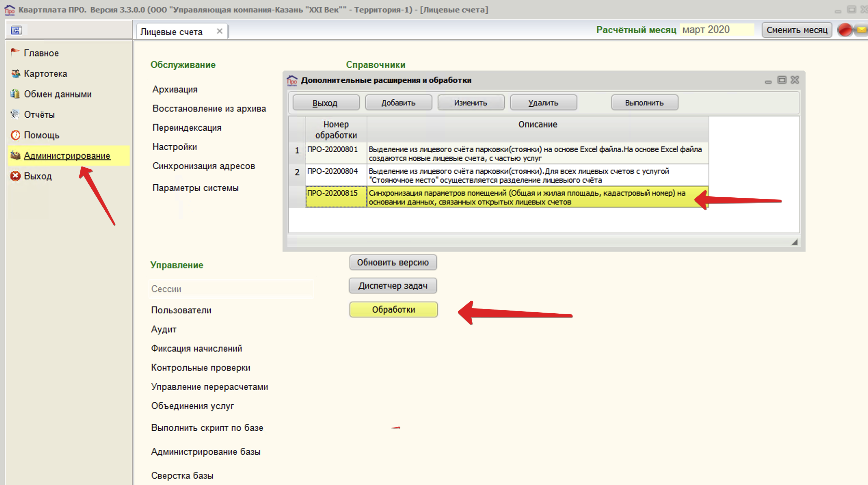Image resolution: width=868 pixels, height=485 pixels.
Task: Maximize the Дополнительные расширения dialog
Action: click(781, 80)
